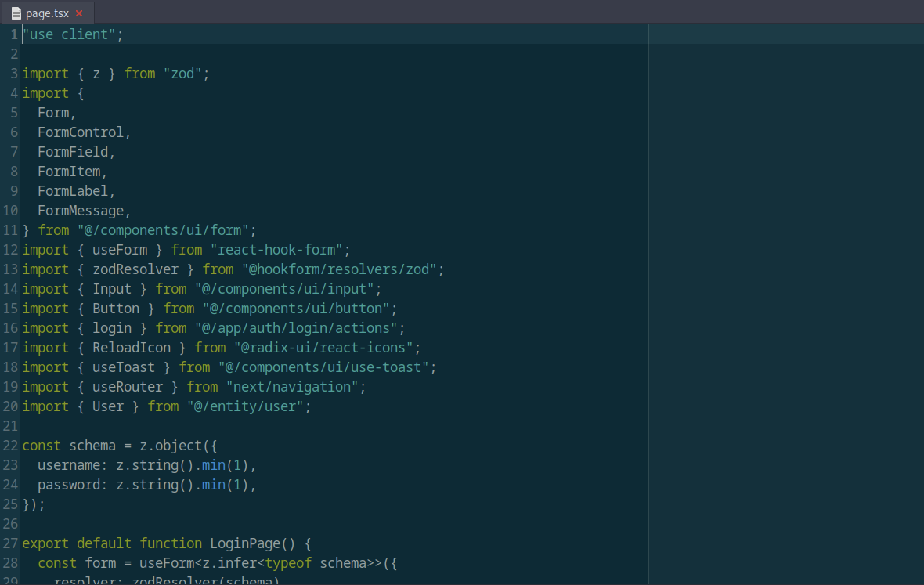
Task: Click the password key in schema
Action: click(69, 485)
